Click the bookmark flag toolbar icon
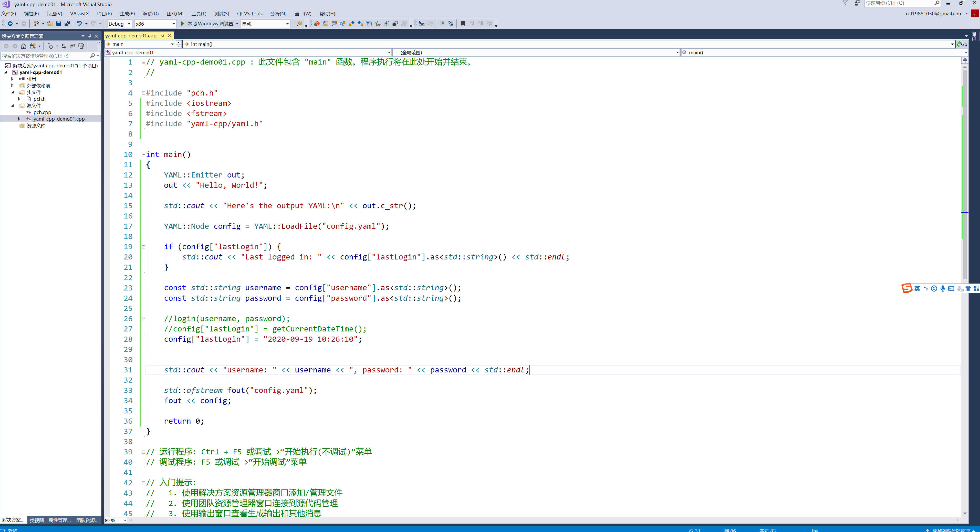The width and height of the screenshot is (980, 532). point(463,24)
